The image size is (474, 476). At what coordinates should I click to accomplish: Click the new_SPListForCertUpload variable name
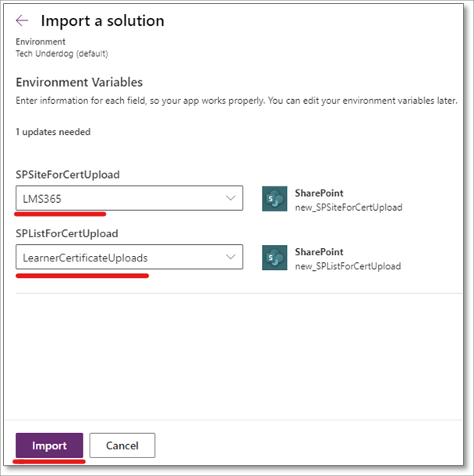point(348,266)
